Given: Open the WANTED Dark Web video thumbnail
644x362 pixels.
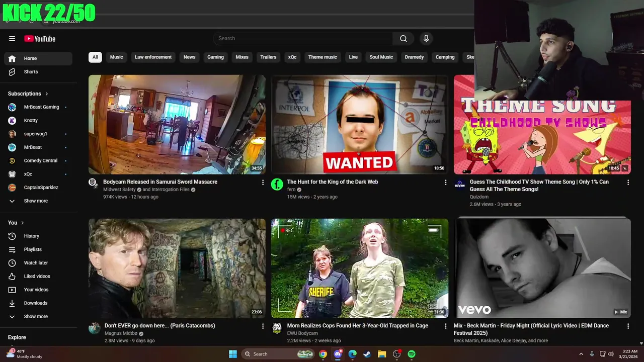Looking at the screenshot, I should point(360,125).
